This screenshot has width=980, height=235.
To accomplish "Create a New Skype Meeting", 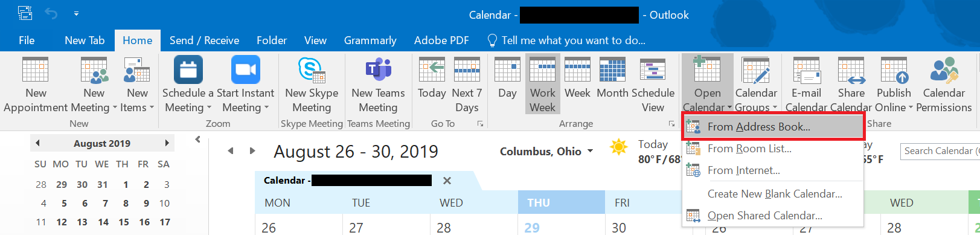I will coord(312,85).
